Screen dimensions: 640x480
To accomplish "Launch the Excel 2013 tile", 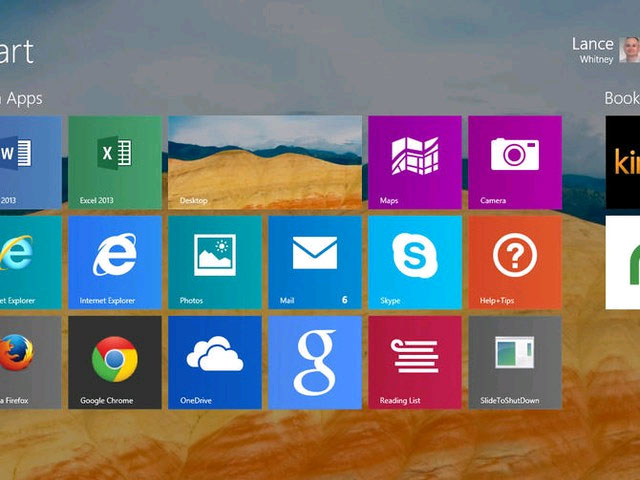I will point(115,162).
